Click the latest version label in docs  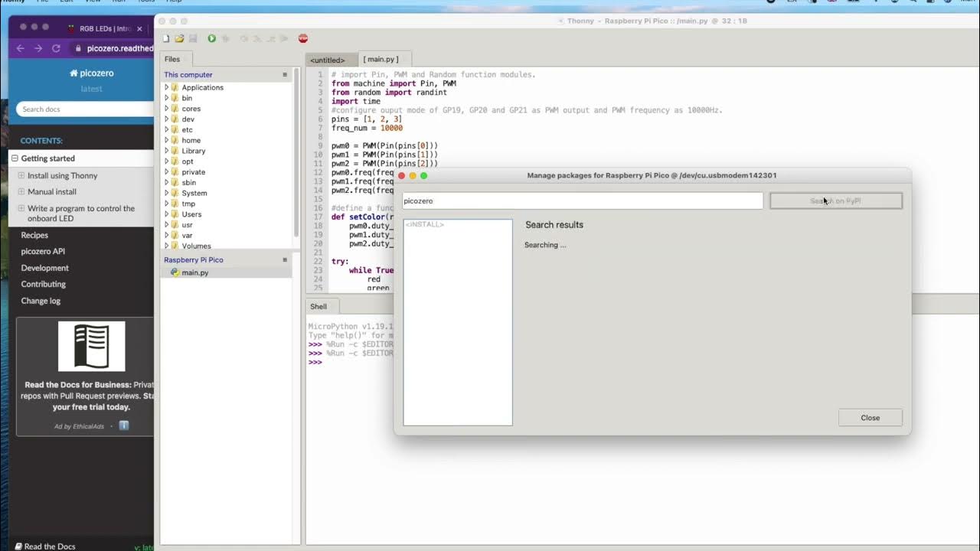click(x=91, y=89)
